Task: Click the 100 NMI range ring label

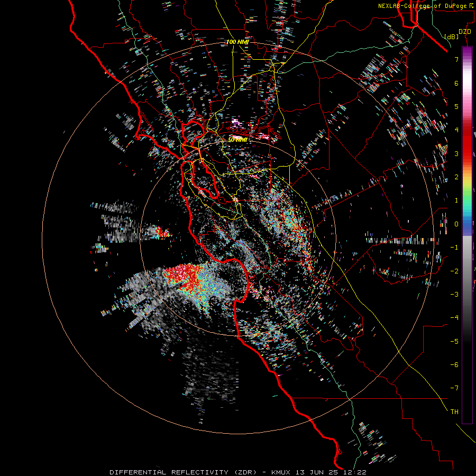Action: (x=237, y=42)
